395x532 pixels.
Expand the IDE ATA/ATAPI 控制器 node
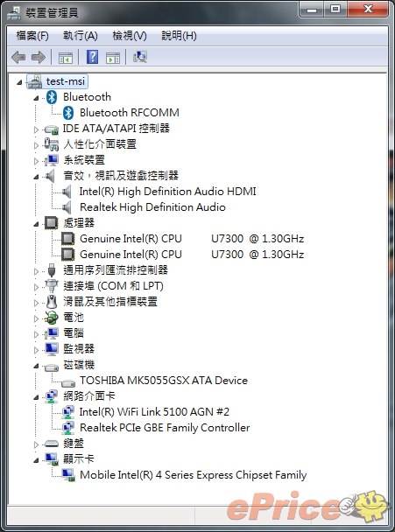point(36,129)
